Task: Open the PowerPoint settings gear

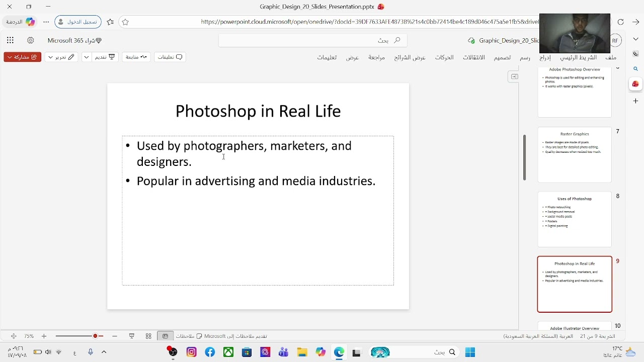Action: click(30, 40)
